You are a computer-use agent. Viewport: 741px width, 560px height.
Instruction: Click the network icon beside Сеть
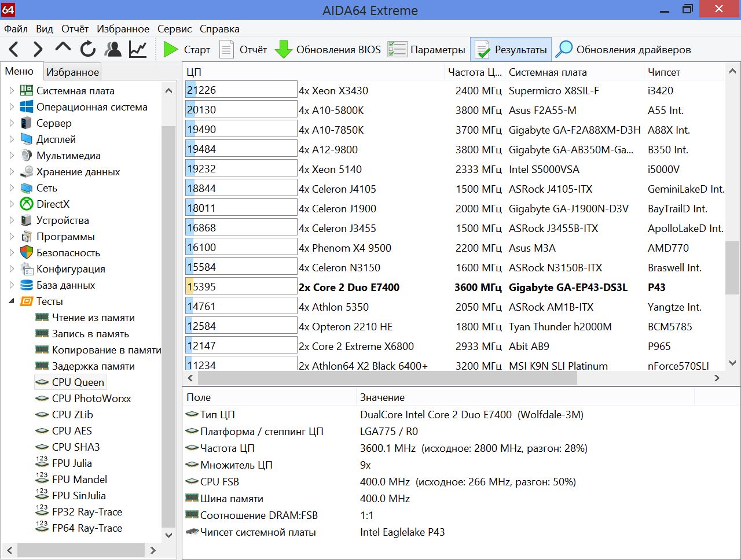pyautogui.click(x=27, y=188)
